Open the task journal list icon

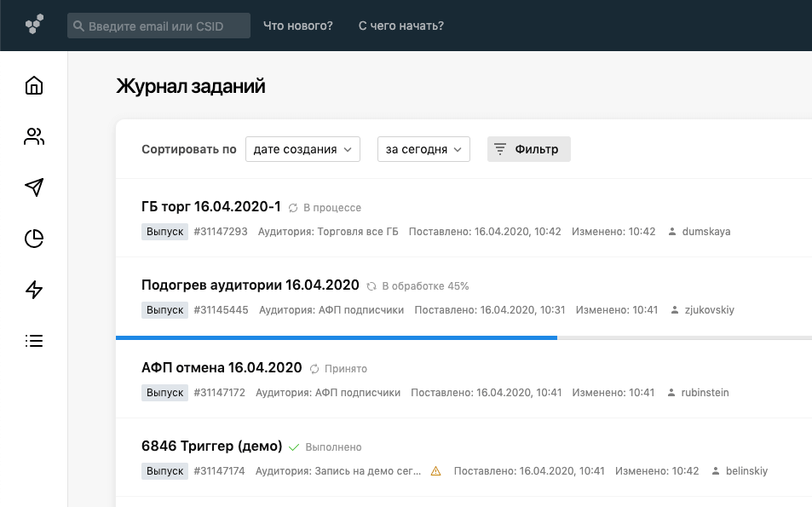33,341
